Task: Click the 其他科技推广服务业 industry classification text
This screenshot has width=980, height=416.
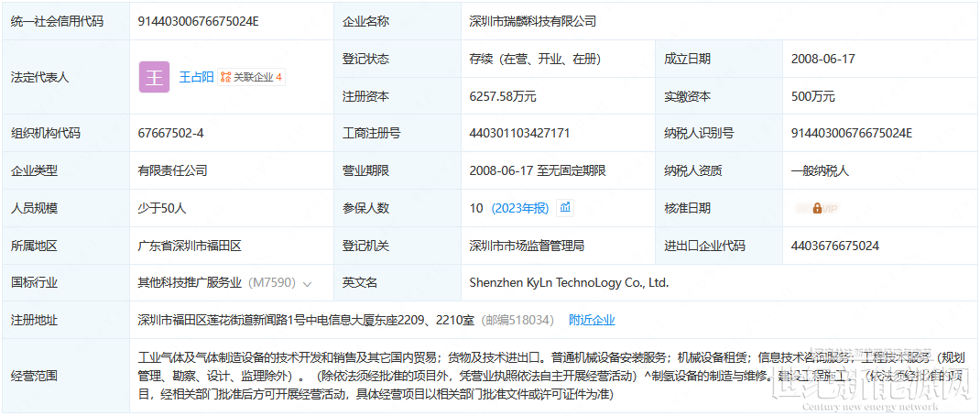Action: (191, 283)
